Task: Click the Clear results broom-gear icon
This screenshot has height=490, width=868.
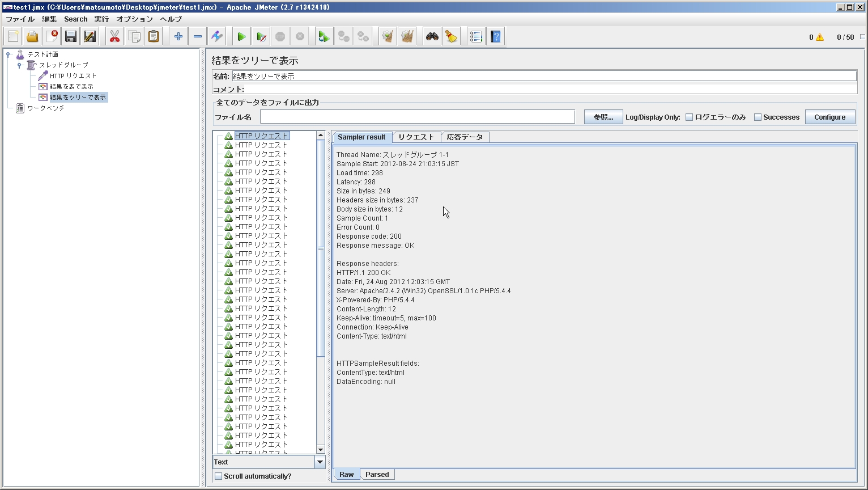Action: 388,37
